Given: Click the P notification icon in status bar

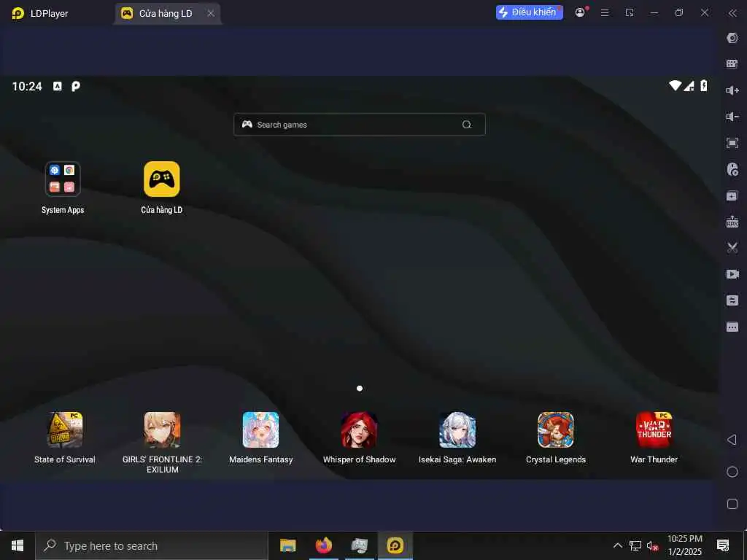Looking at the screenshot, I should (x=76, y=86).
